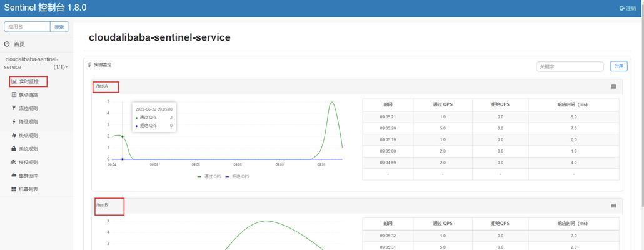This screenshot has width=644, height=250.
Task: Select the 09:05:00 time cell
Action: coord(388,151)
